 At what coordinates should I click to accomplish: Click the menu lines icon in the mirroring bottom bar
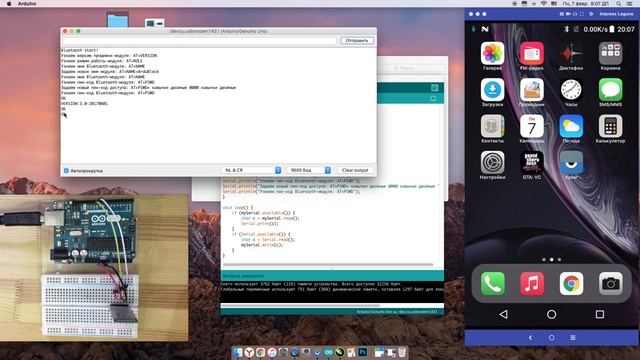[x=573, y=338]
